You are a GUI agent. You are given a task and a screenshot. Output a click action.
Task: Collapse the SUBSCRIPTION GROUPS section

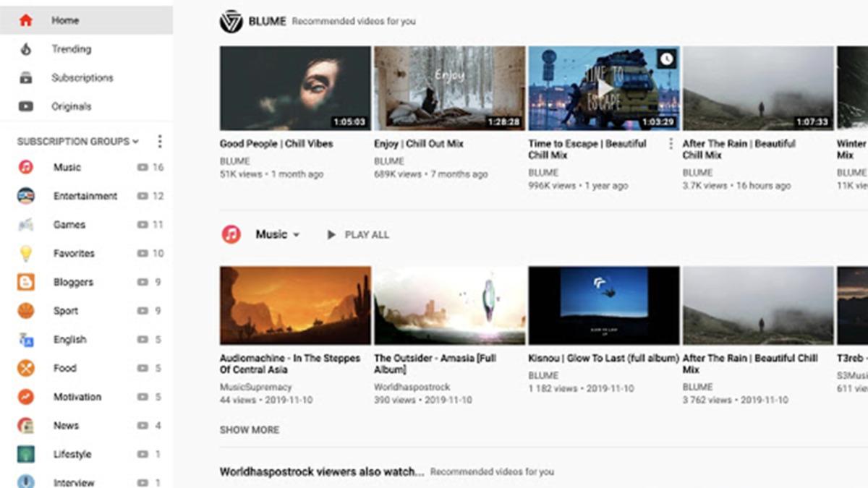coord(134,142)
